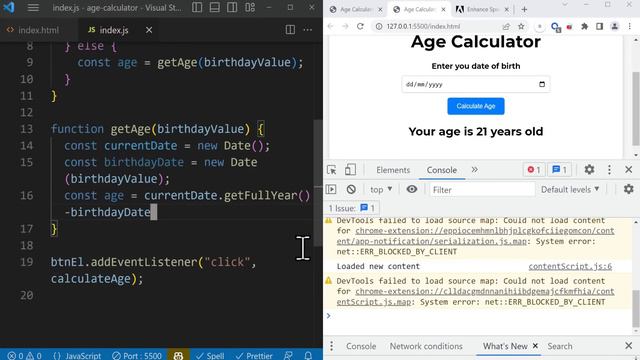The width and height of the screenshot is (640, 360).
Task: Create live expression eye icon
Action: (x=412, y=189)
